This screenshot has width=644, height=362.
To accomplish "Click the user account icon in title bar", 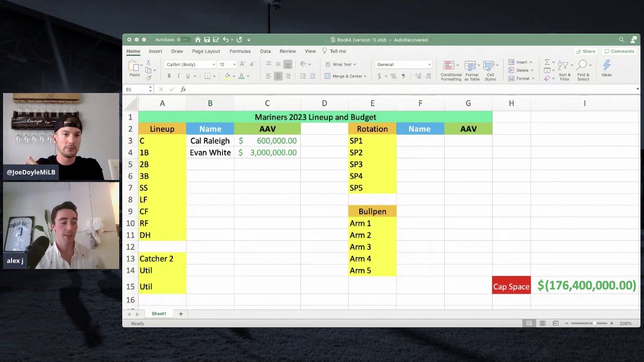I will pos(634,40).
